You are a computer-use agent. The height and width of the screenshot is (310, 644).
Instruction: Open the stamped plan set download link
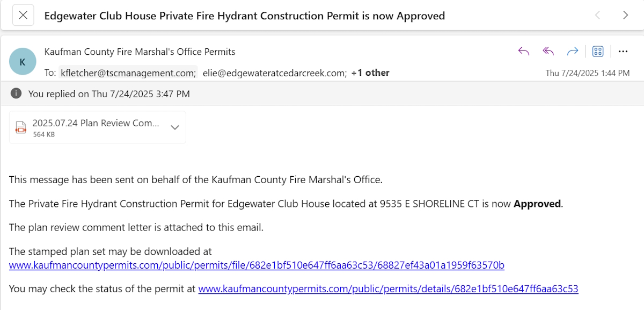click(257, 265)
